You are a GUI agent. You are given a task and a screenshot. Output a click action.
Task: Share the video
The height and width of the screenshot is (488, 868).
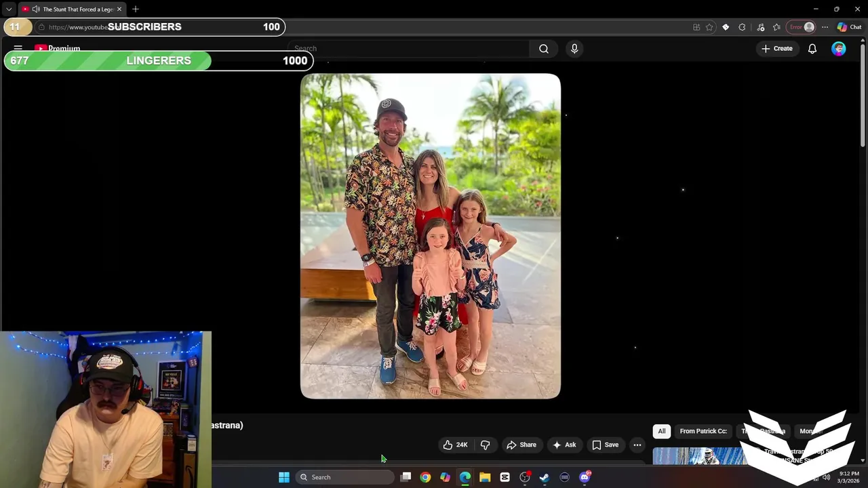pyautogui.click(x=521, y=445)
